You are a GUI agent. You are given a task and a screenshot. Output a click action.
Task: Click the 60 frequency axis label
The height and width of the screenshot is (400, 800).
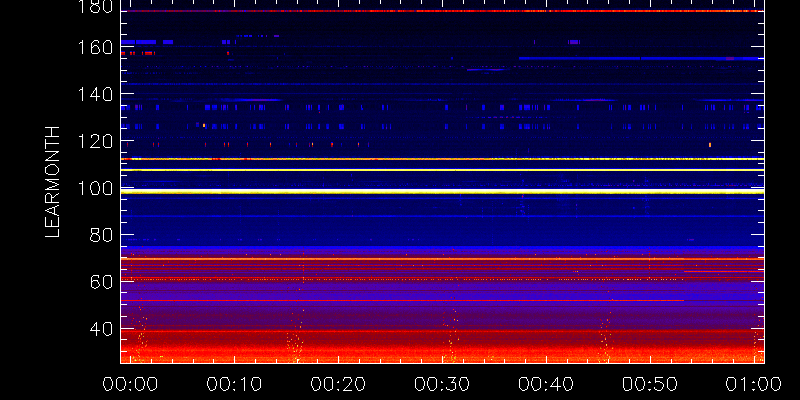point(101,282)
